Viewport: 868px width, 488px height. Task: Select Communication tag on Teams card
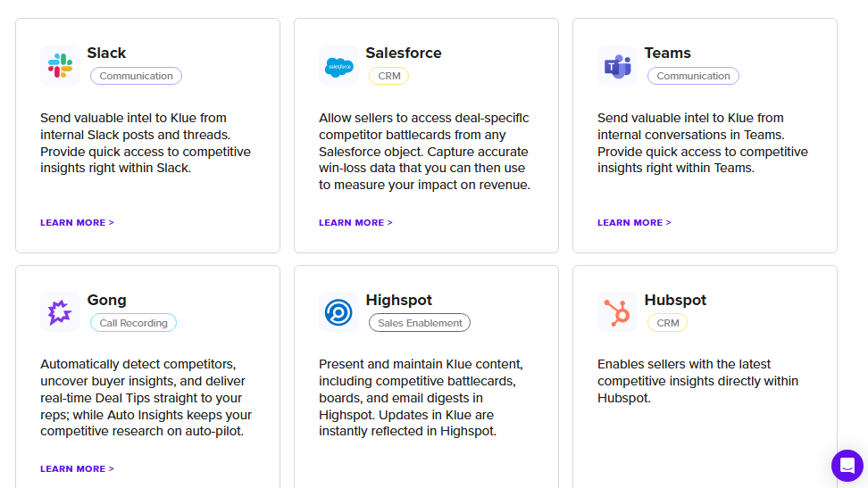[693, 76]
